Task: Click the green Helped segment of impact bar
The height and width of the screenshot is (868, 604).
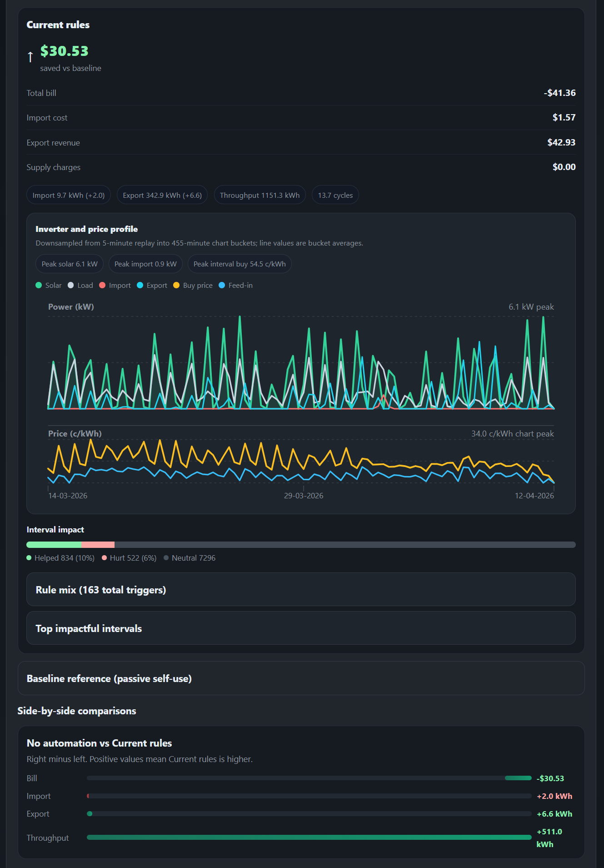Action: (x=54, y=545)
